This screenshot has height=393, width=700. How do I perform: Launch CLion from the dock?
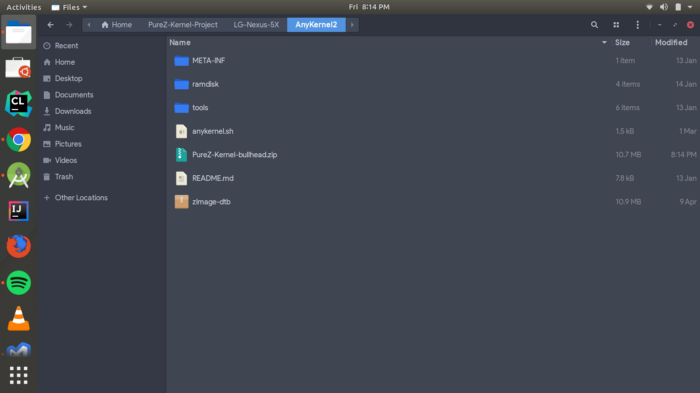pyautogui.click(x=18, y=104)
